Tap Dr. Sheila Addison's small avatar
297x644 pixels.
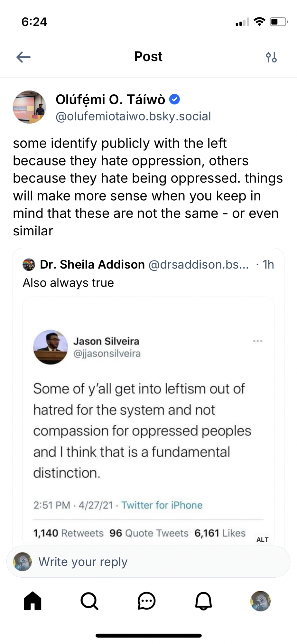[x=29, y=265]
